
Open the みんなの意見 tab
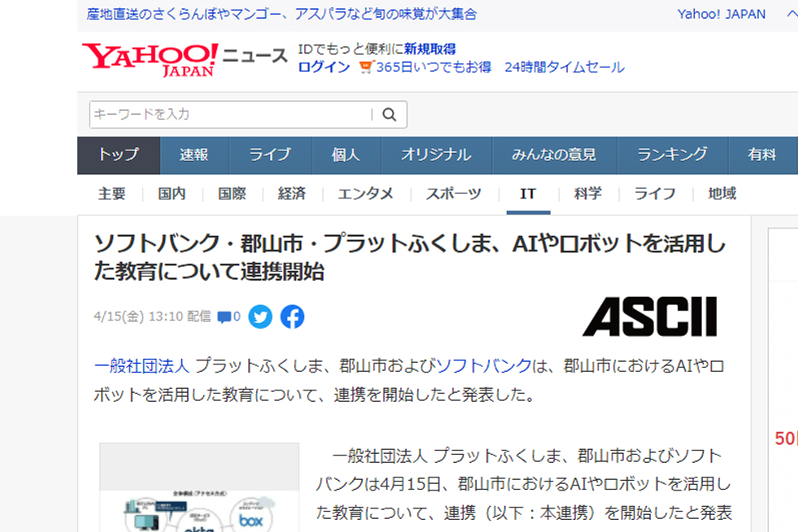click(554, 155)
